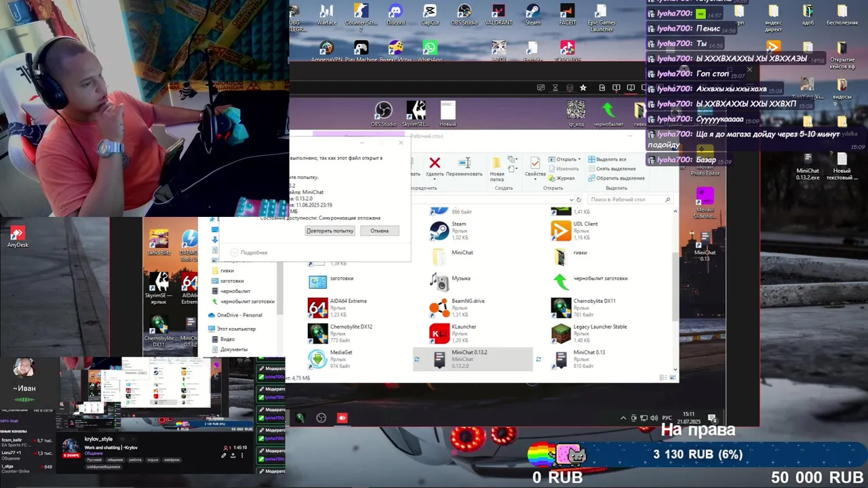Click the New folder (Новая папка) ribbon icon
The height and width of the screenshot is (488, 868).
(x=497, y=169)
